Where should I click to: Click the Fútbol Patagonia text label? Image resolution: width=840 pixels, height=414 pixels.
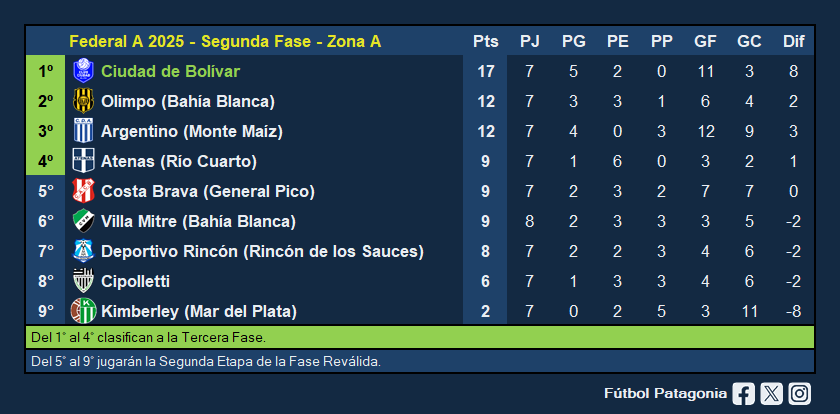tap(665, 394)
